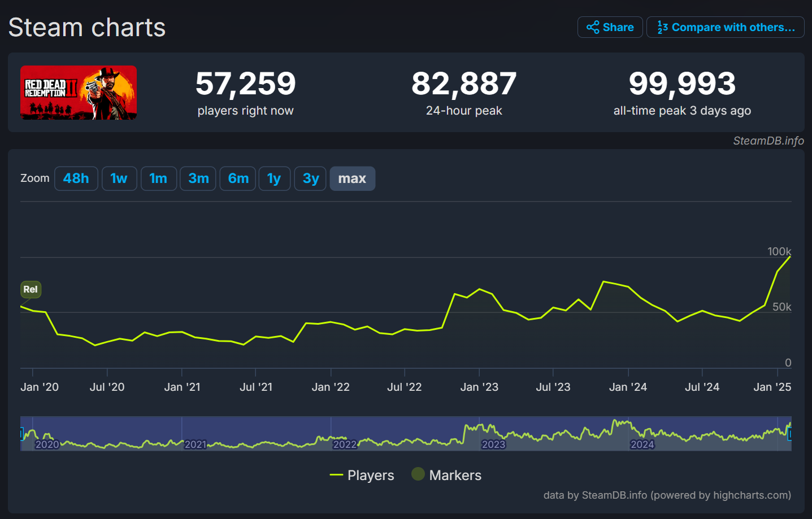Click the Markers legend dot
This screenshot has width=812, height=519.
point(418,474)
